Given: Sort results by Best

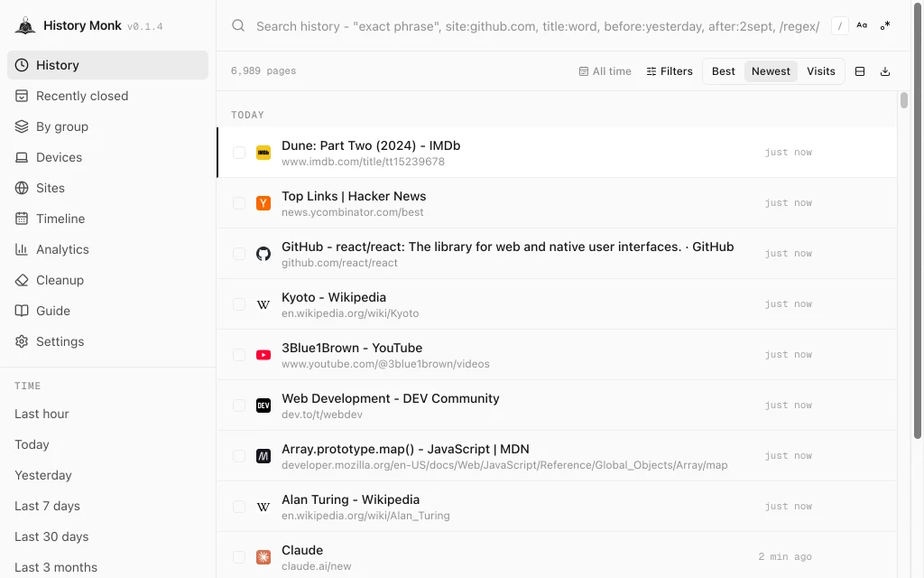Looking at the screenshot, I should pyautogui.click(x=723, y=71).
